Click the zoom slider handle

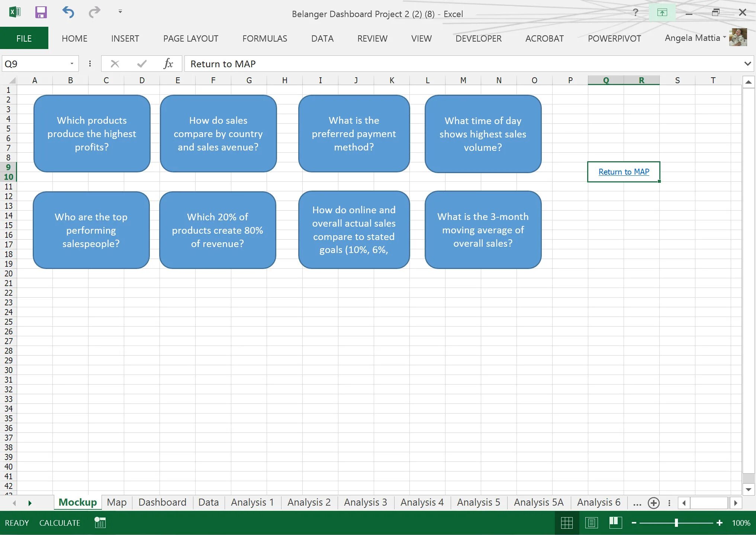coord(676,523)
